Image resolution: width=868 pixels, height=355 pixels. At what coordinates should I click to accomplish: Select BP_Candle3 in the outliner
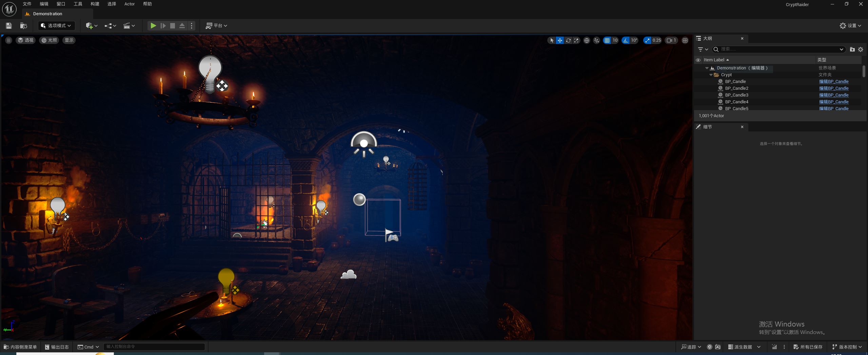[736, 95]
